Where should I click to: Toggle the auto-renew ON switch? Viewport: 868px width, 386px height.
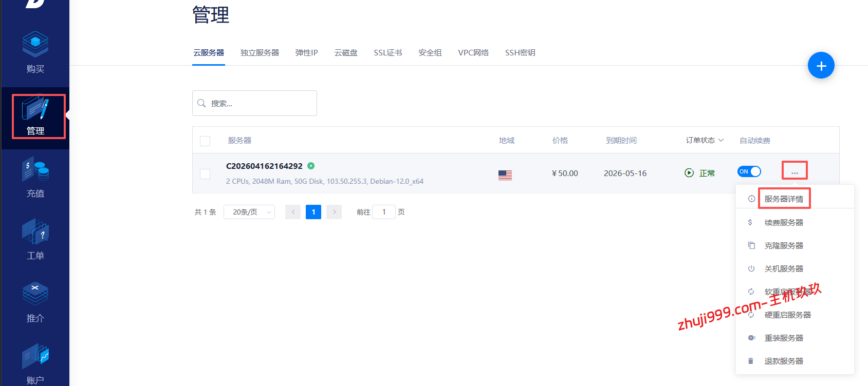tap(749, 171)
